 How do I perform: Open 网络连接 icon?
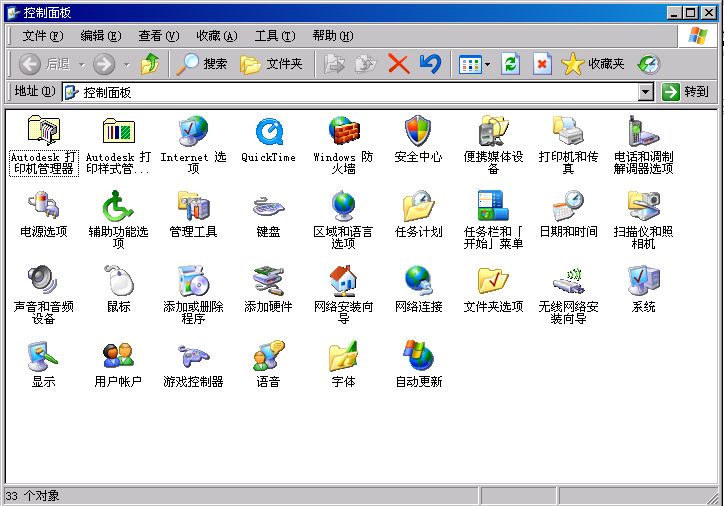tap(418, 280)
